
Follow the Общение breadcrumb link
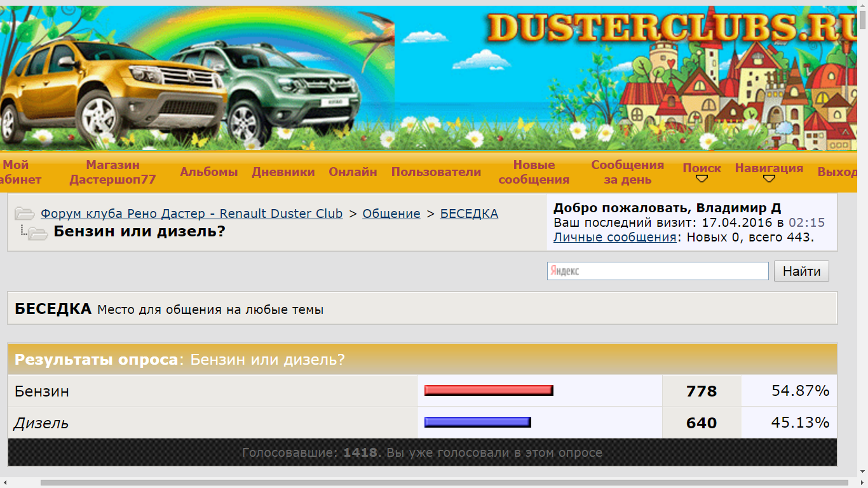click(391, 213)
